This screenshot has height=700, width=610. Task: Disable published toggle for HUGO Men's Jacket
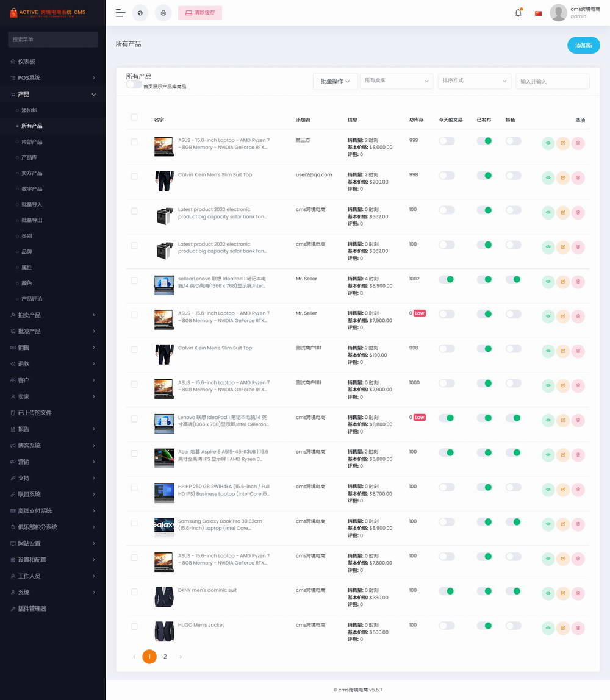pyautogui.click(x=484, y=626)
